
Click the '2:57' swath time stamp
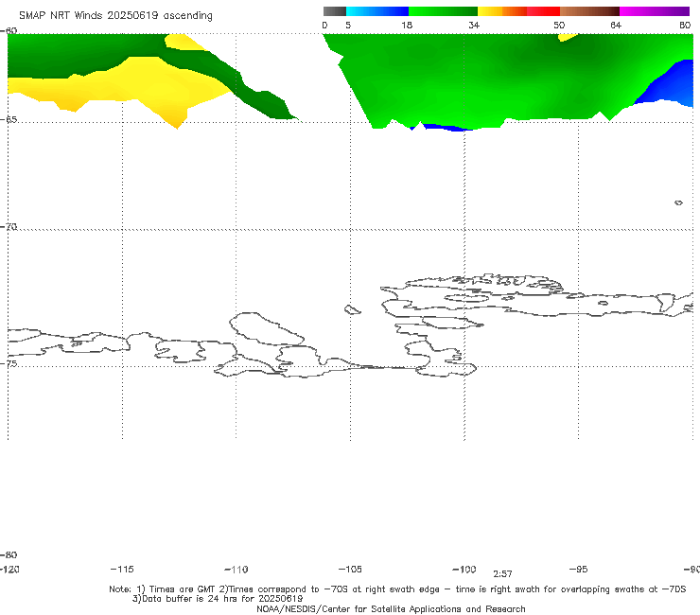(x=502, y=574)
